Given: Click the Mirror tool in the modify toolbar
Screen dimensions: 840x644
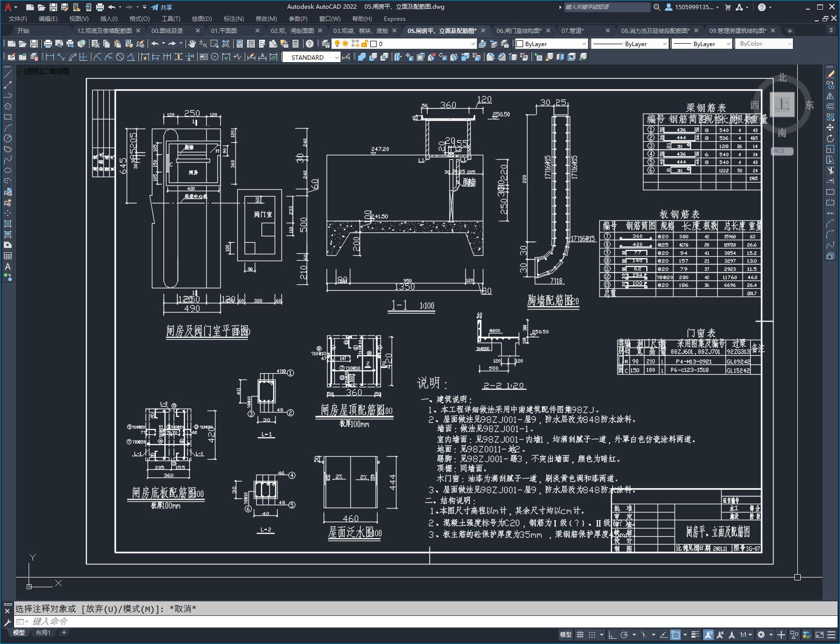Looking at the screenshot, I should 830,96.
